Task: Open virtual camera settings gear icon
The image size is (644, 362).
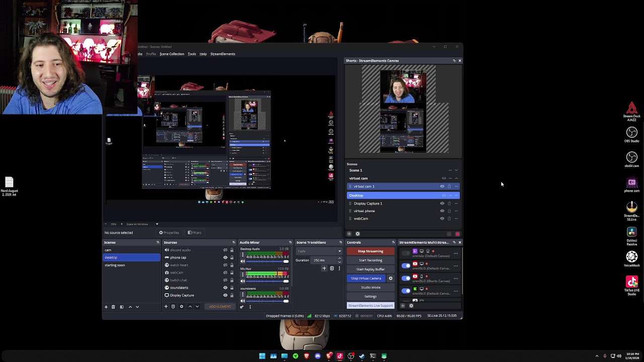Action: click(x=390, y=279)
